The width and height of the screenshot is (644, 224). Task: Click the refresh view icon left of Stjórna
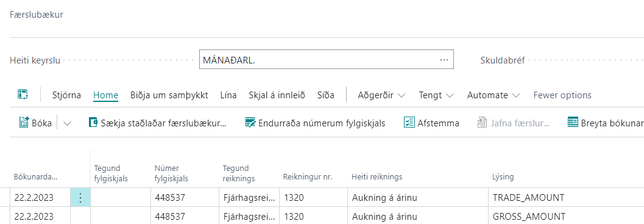pyautogui.click(x=23, y=95)
